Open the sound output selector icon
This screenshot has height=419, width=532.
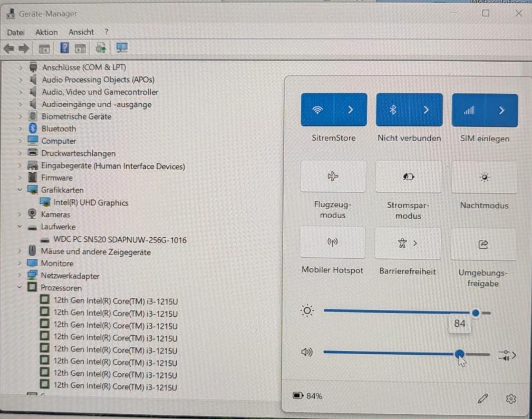pyautogui.click(x=507, y=355)
